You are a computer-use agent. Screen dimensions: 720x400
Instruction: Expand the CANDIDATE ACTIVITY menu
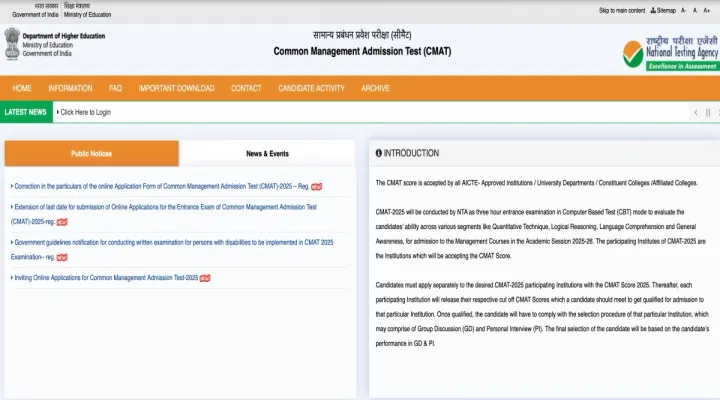(x=311, y=88)
